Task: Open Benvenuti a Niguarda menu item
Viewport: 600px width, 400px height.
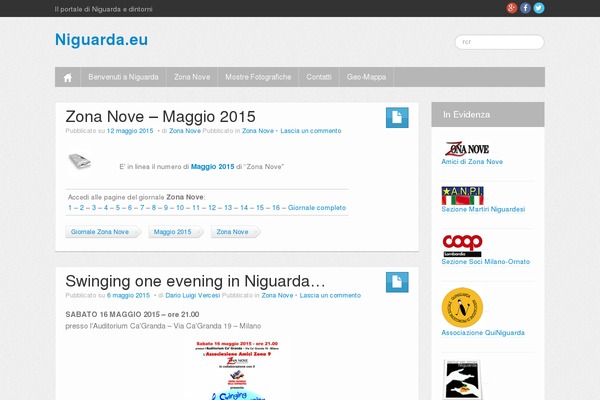Action: (123, 77)
